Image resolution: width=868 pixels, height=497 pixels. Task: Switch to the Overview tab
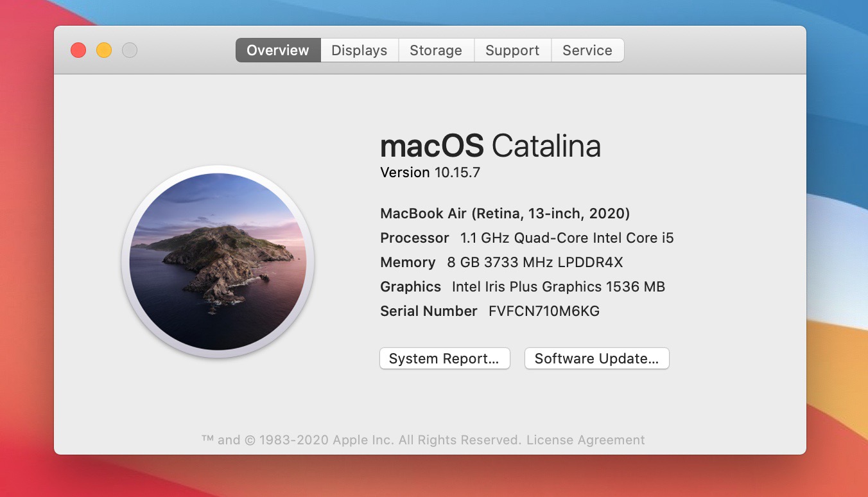point(278,50)
